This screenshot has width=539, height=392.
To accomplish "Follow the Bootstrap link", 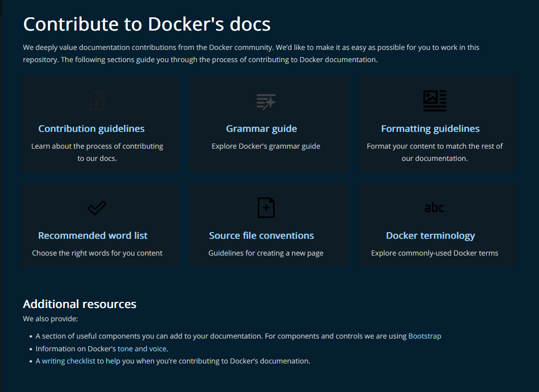I will (x=425, y=336).
